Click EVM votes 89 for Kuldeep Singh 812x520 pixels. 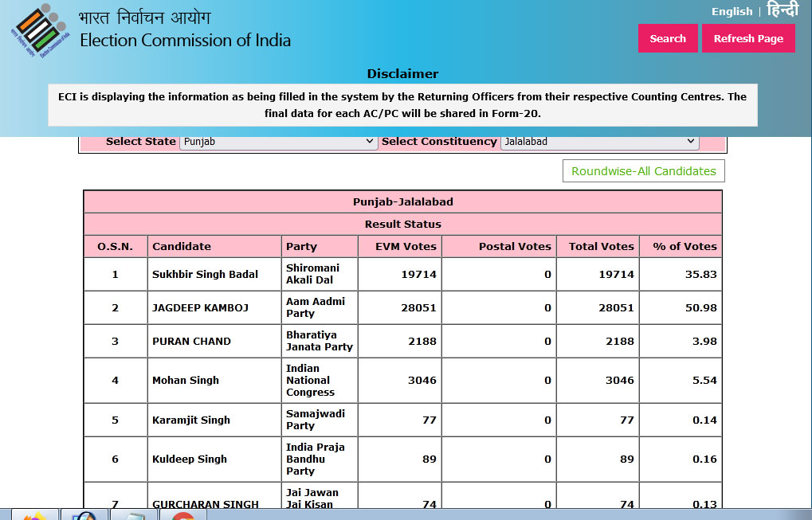coord(430,459)
